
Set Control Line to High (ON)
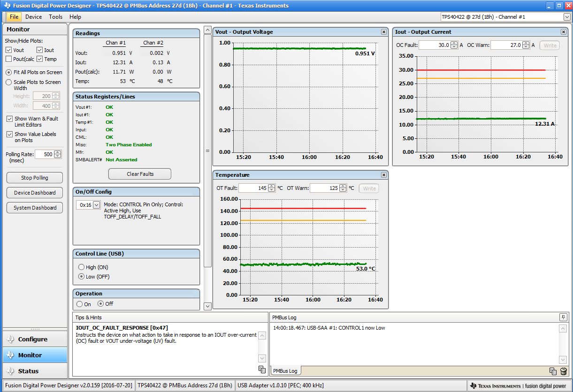tap(81, 267)
